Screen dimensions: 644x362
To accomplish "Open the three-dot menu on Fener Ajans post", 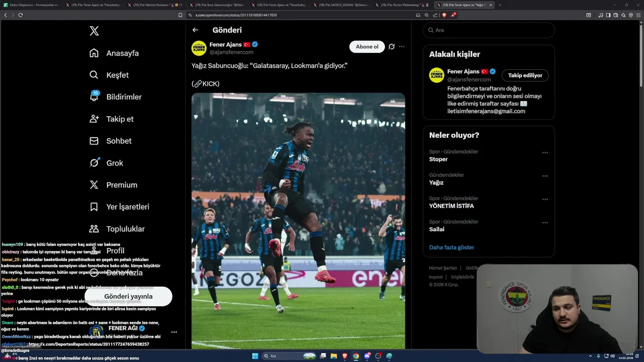I will click(x=401, y=47).
